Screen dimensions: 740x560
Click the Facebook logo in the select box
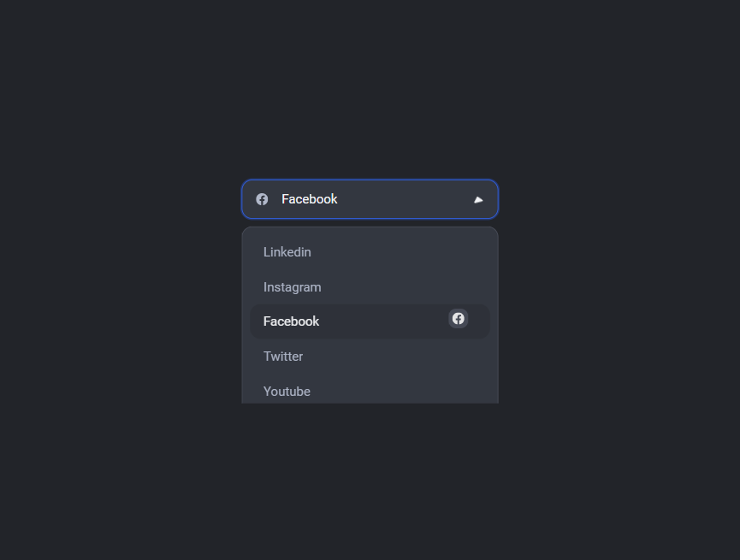click(x=262, y=199)
